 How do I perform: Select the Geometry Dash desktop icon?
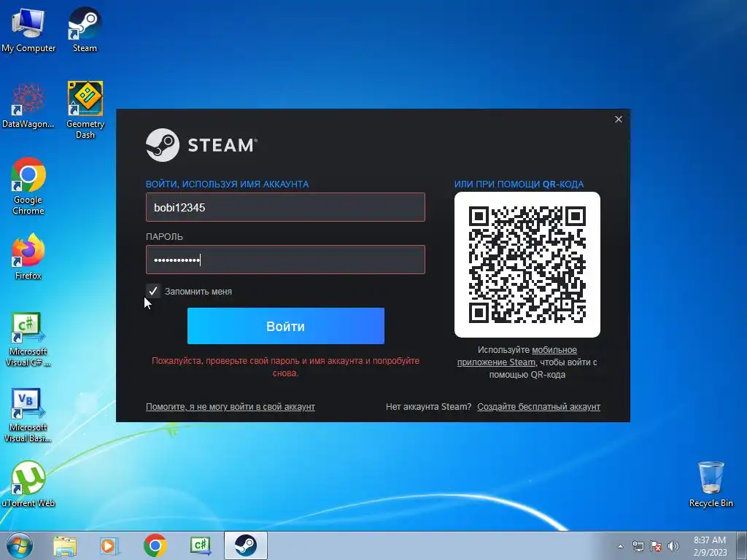(x=85, y=111)
